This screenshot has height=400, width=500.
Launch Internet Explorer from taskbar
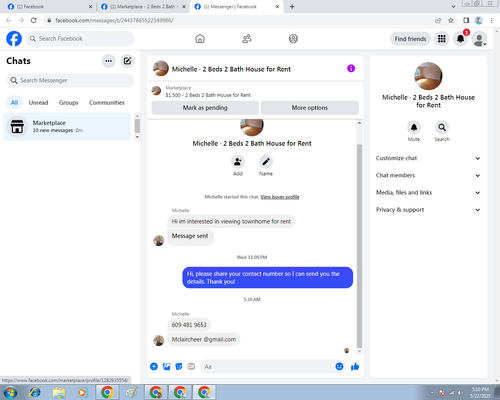point(35,392)
